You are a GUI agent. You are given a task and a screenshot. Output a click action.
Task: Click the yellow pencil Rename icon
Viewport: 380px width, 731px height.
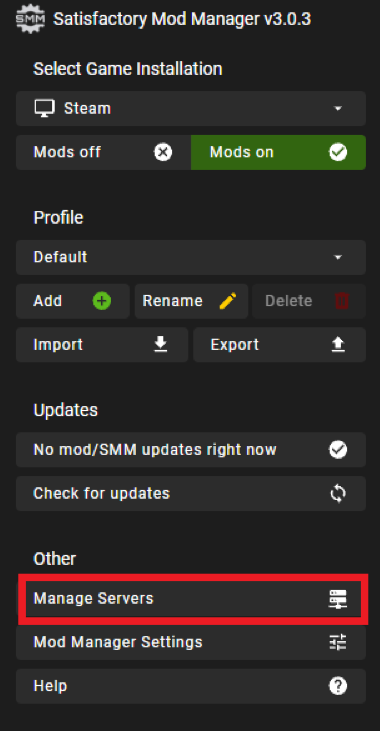[x=228, y=301]
